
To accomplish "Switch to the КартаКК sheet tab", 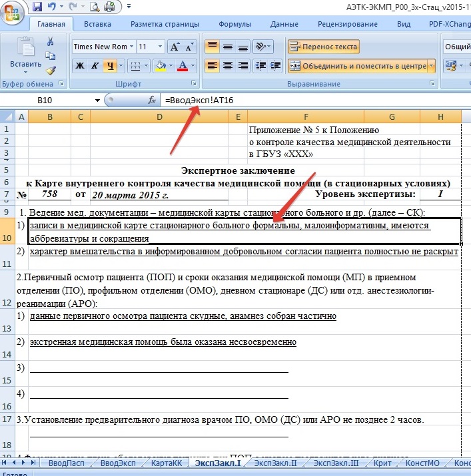I will click(x=167, y=463).
